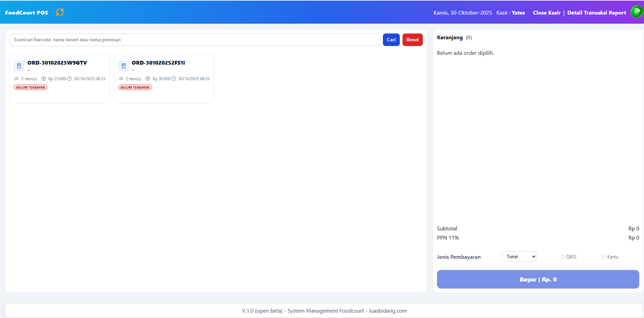Click the blue Cari search button
Viewport: 644px width, 318px height.
coord(391,40)
